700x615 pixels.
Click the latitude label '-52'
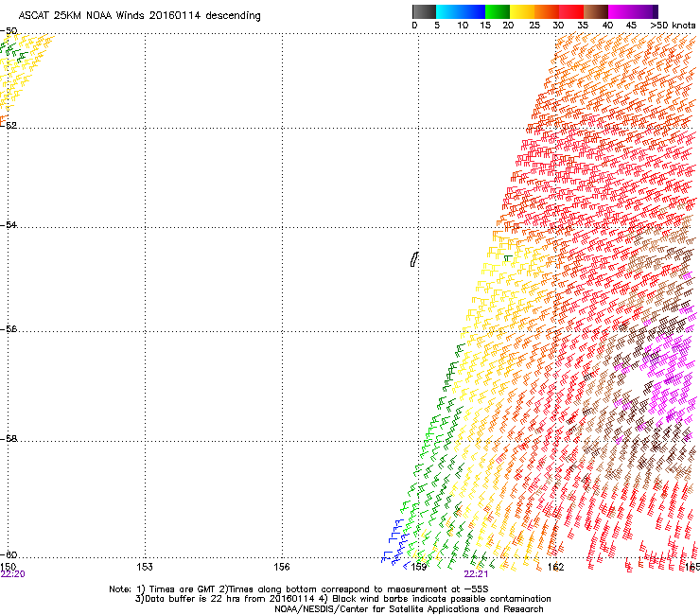tap(9, 125)
